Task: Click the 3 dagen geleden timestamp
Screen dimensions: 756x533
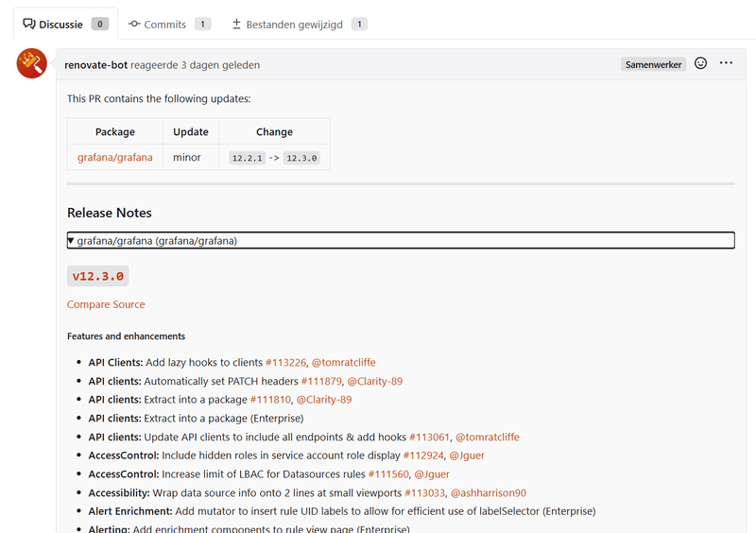Action: coord(220,65)
